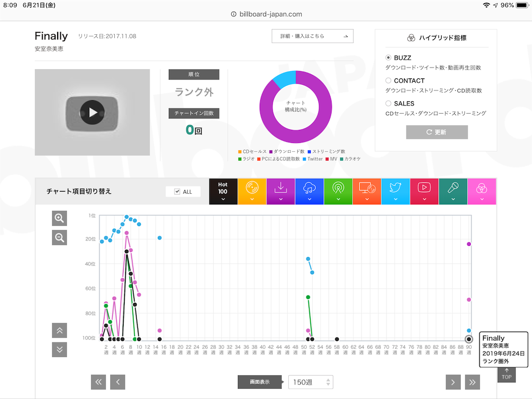
Task: Switch to the Hot 100 chart tab
Action: click(223, 191)
